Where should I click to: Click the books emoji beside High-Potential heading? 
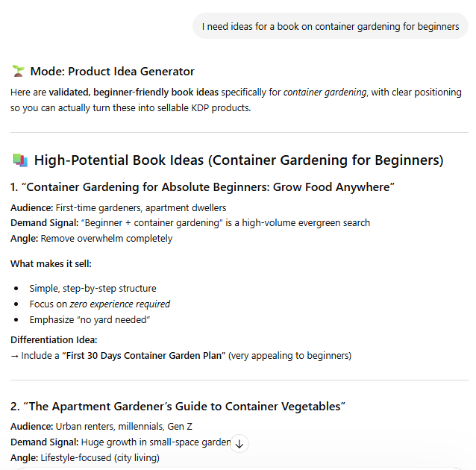click(20, 160)
